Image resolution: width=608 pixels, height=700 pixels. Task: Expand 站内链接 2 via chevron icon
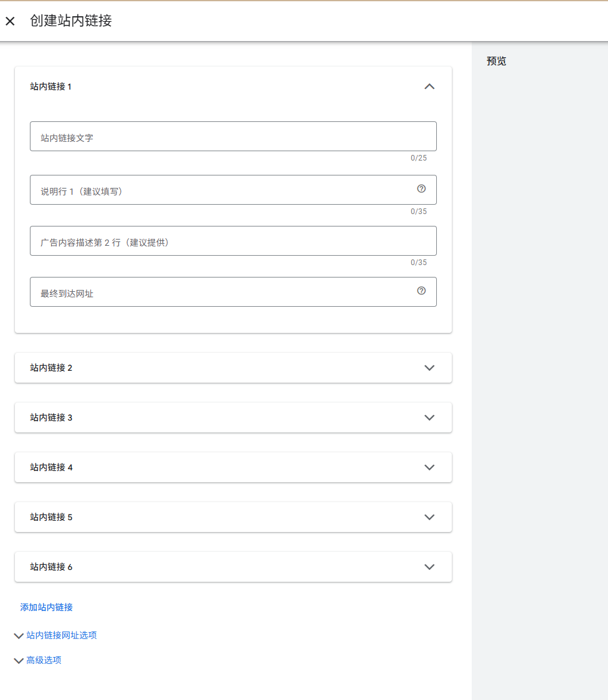429,368
